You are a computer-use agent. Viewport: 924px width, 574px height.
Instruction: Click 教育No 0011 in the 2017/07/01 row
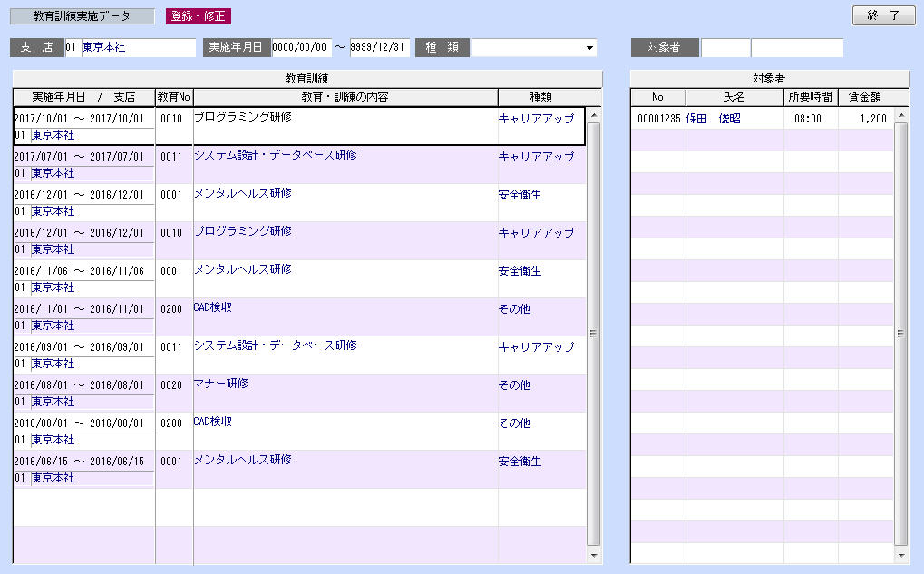171,157
